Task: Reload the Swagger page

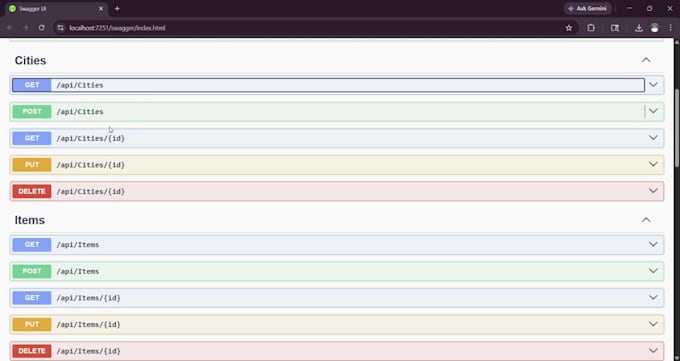Action: [42, 28]
